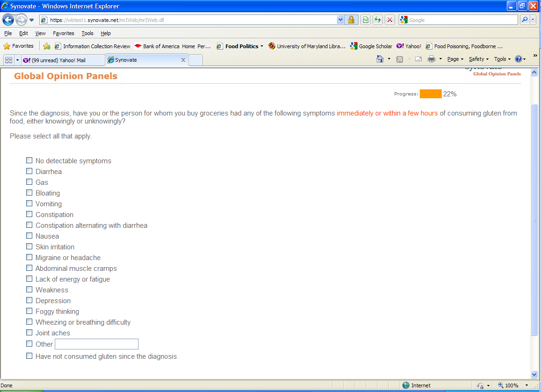541x392 pixels.
Task: Click the blue Help question mark icon
Action: [x=518, y=59]
